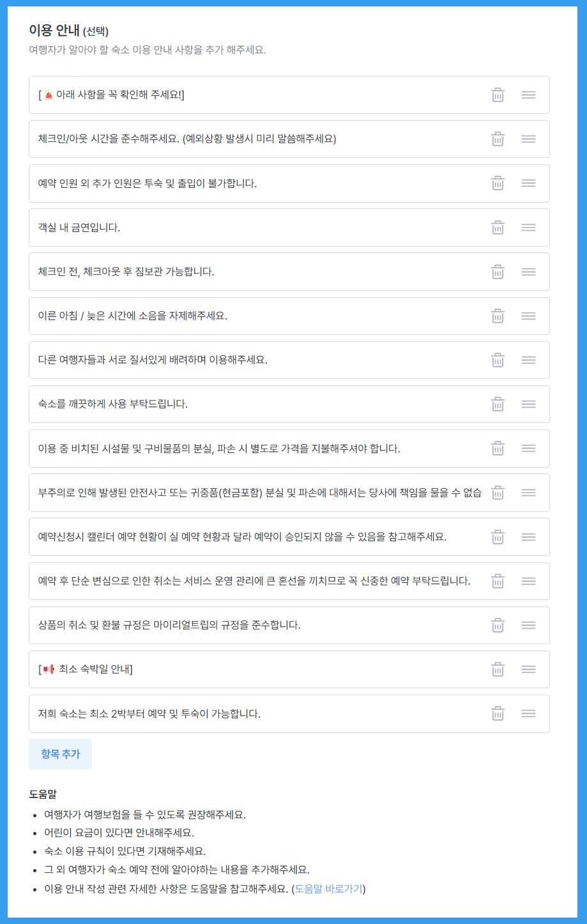This screenshot has width=587, height=924.
Task: Click the drag handle beside the smoking rule
Action: [x=529, y=227]
